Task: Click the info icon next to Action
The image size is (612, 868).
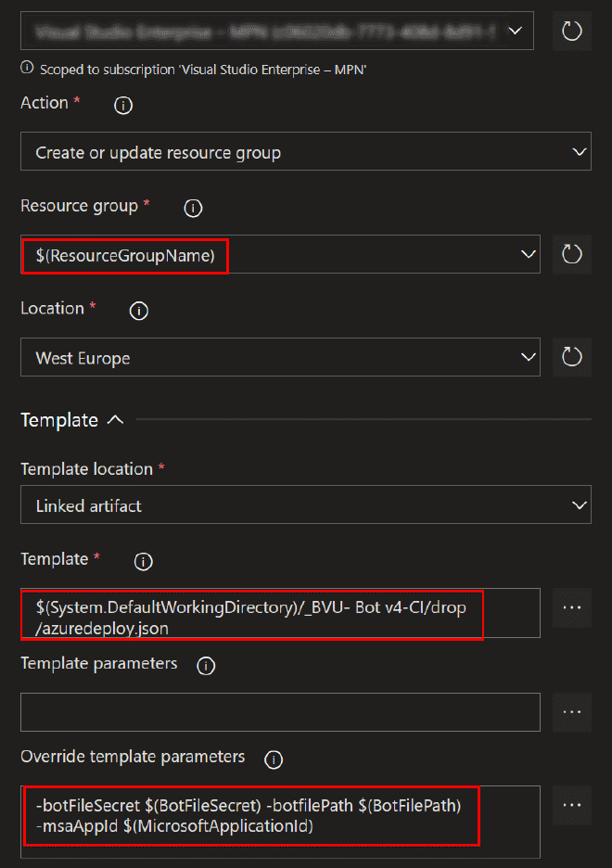Action: click(122, 106)
